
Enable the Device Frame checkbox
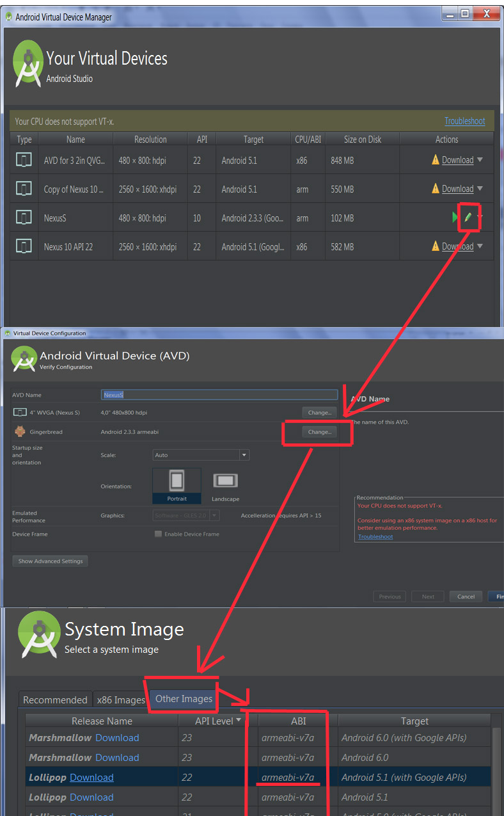click(x=158, y=534)
